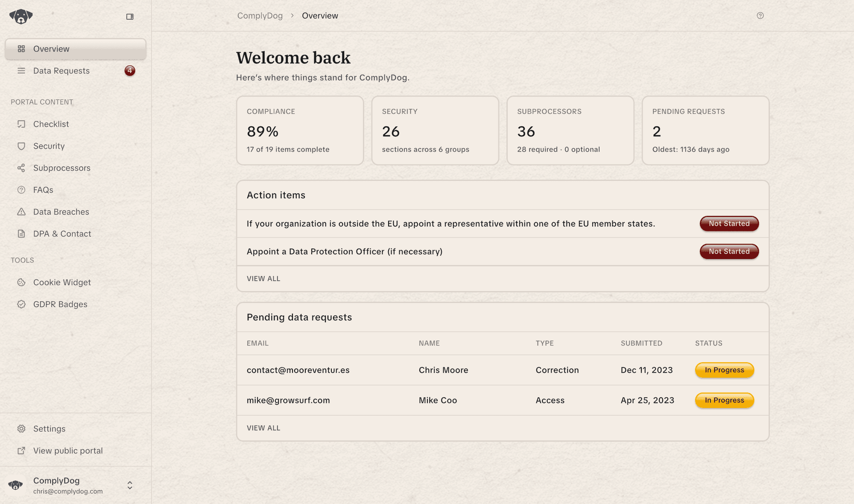Click the Overview grid icon
Viewport: 854px width, 504px height.
click(21, 49)
